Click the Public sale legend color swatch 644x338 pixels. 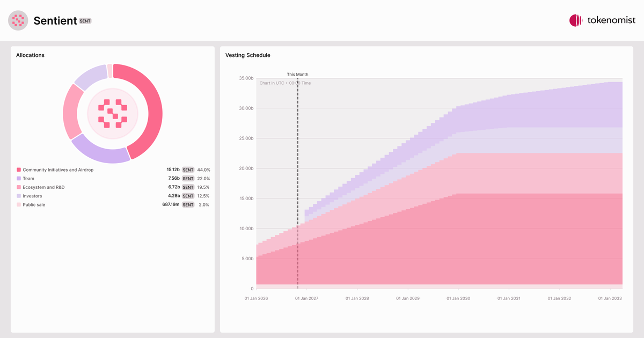19,204
